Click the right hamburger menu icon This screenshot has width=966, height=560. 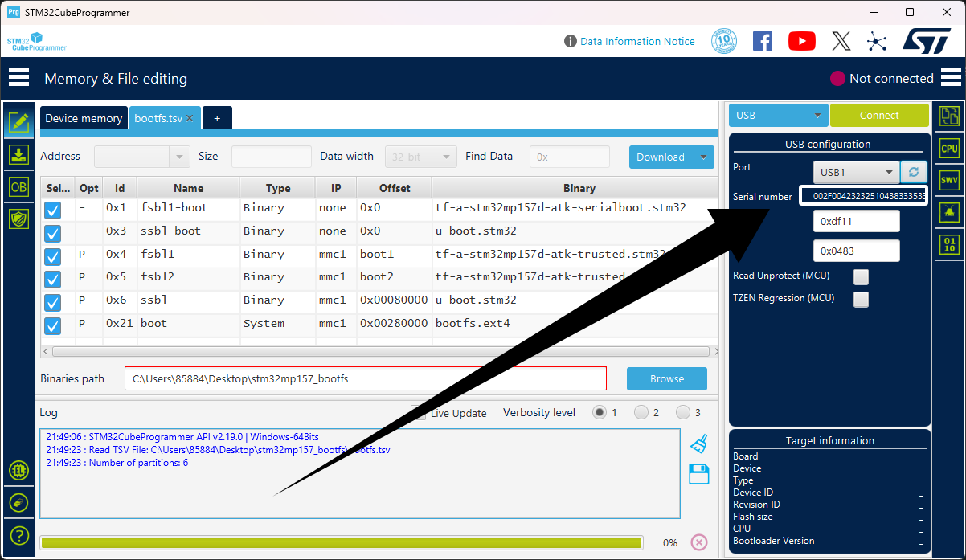click(951, 78)
